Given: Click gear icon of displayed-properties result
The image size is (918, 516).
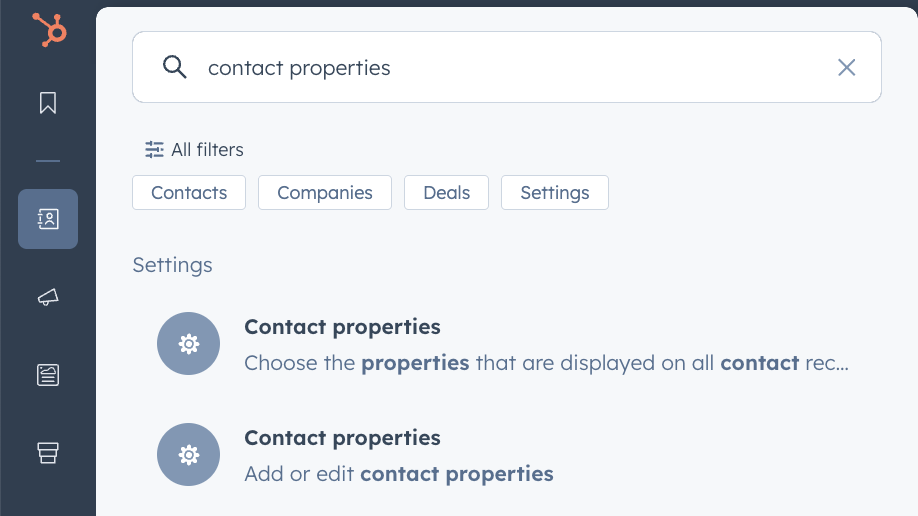Looking at the screenshot, I should pyautogui.click(x=188, y=344).
